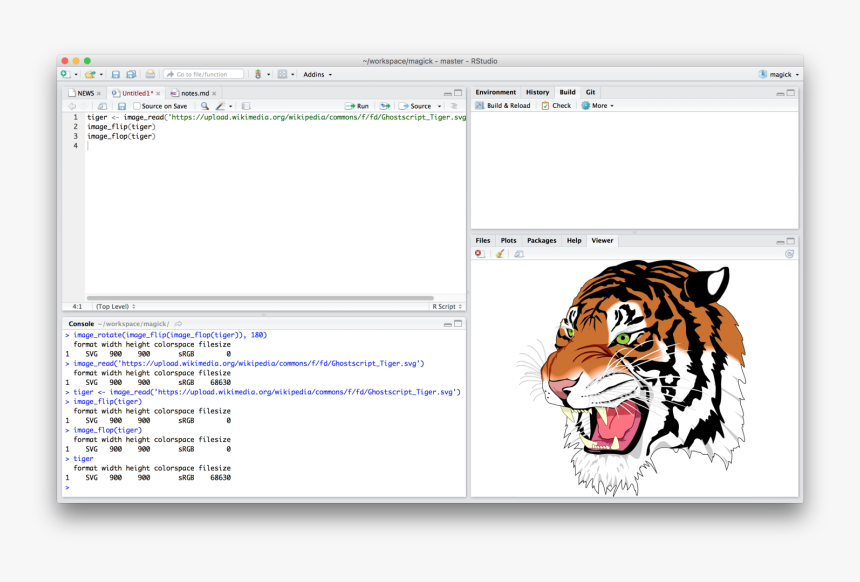Viewport: 860px width, 582px height.
Task: Click the red remove icon in Viewer pane
Action: [479, 254]
